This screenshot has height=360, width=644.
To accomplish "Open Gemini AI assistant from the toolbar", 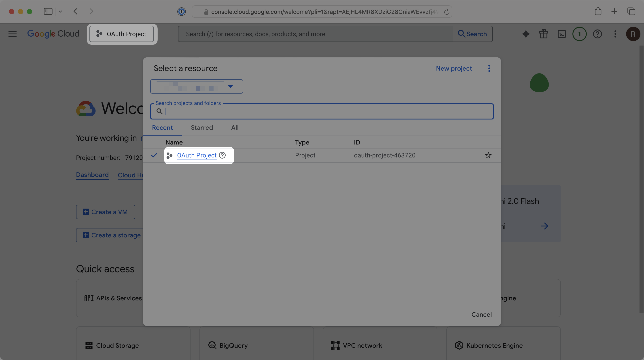I will 526,34.
